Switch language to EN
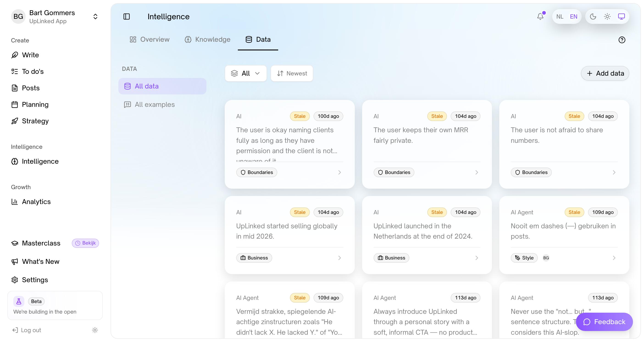Screen dimensions: 644x342 pos(574,17)
